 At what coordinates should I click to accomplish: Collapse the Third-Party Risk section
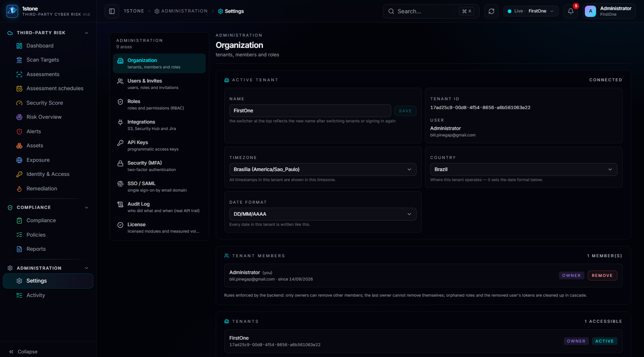[x=87, y=33]
